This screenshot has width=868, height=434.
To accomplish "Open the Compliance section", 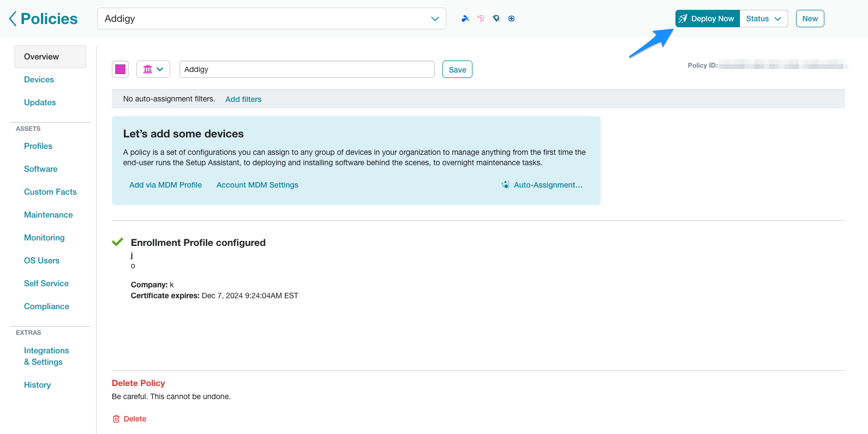I will pyautogui.click(x=46, y=306).
